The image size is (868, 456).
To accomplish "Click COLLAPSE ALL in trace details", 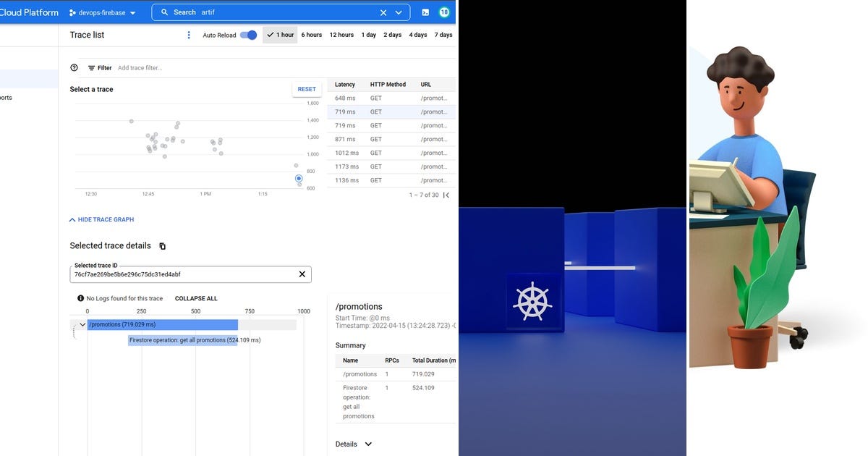I will click(195, 297).
